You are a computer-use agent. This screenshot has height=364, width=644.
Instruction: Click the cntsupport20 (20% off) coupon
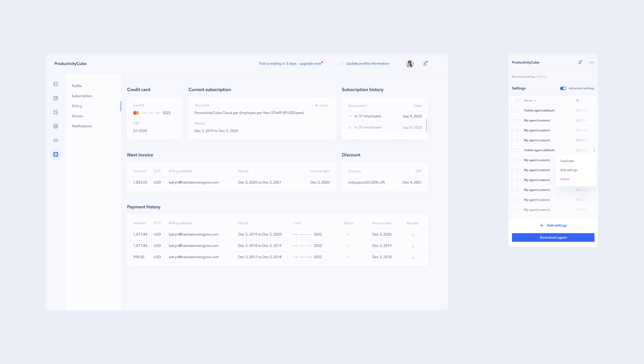pyautogui.click(x=366, y=182)
